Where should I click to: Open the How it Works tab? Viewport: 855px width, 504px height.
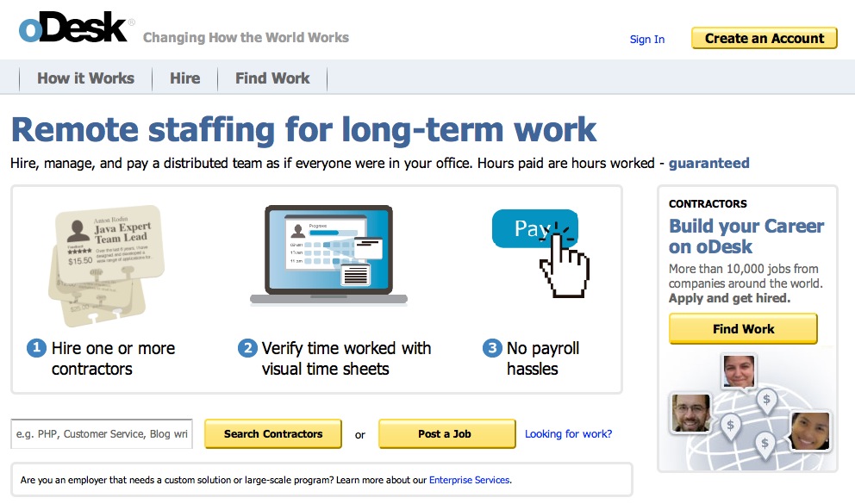click(85, 78)
